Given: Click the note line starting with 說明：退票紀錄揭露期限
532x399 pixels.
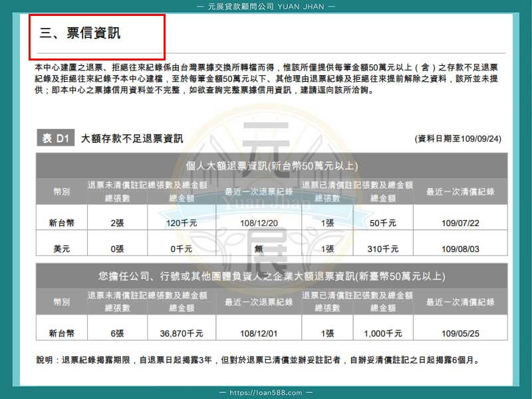Looking at the screenshot, I should click(259, 360).
